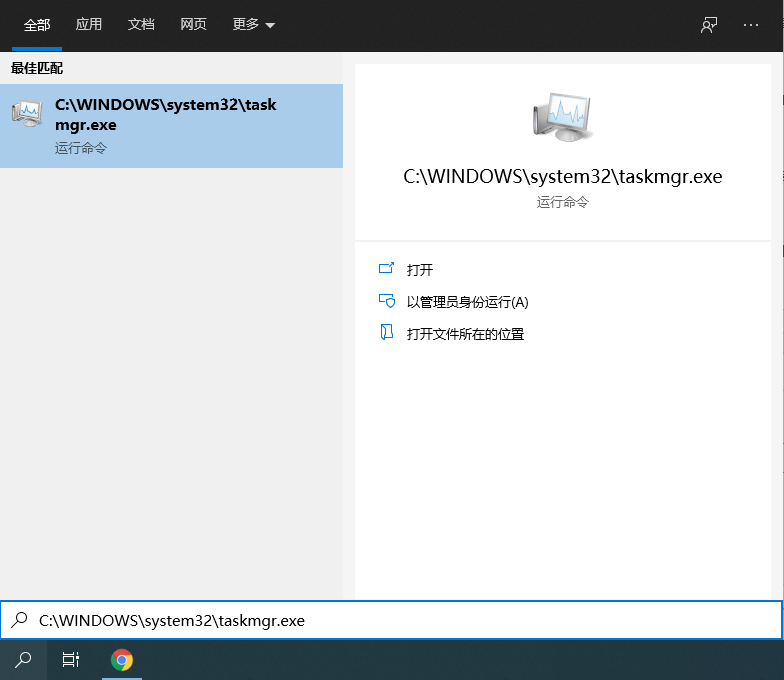Click 运行命令 label under the best match result
The height and width of the screenshot is (680, 784).
click(80, 148)
